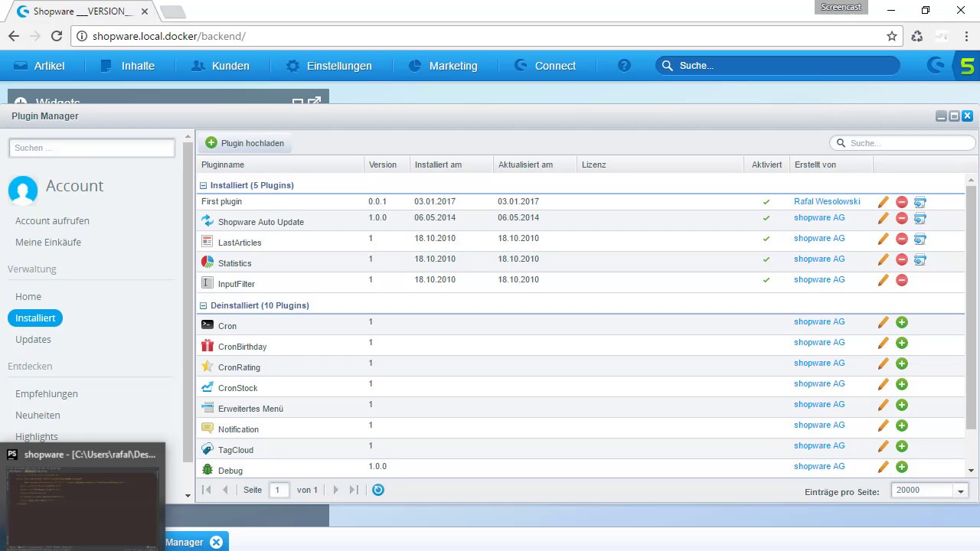This screenshot has height=551, width=980.
Task: Uninstall Shopware Auto Update via red icon
Action: coord(902,218)
